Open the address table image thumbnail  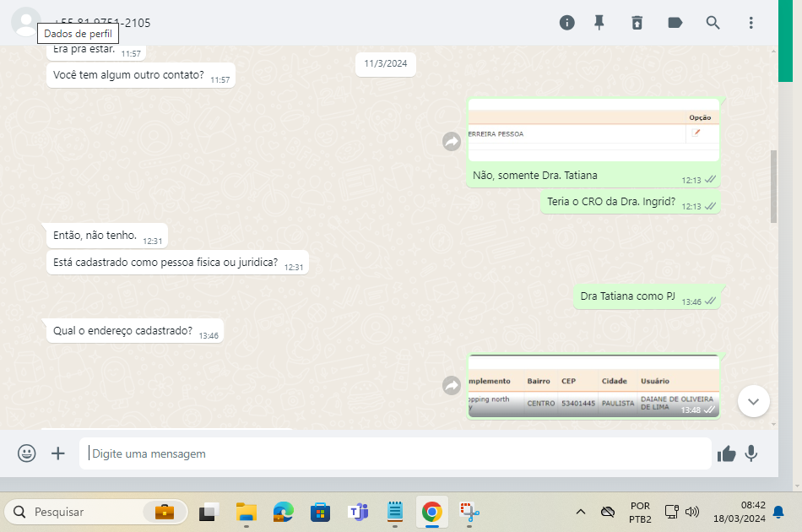pos(593,388)
